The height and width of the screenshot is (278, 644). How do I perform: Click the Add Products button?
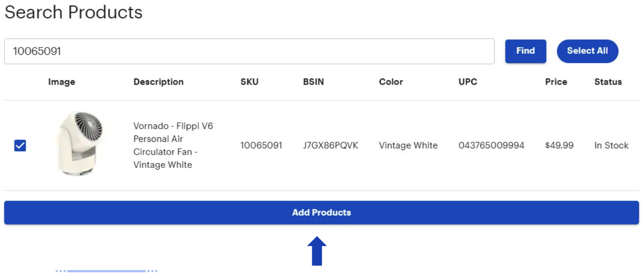pyautogui.click(x=321, y=213)
